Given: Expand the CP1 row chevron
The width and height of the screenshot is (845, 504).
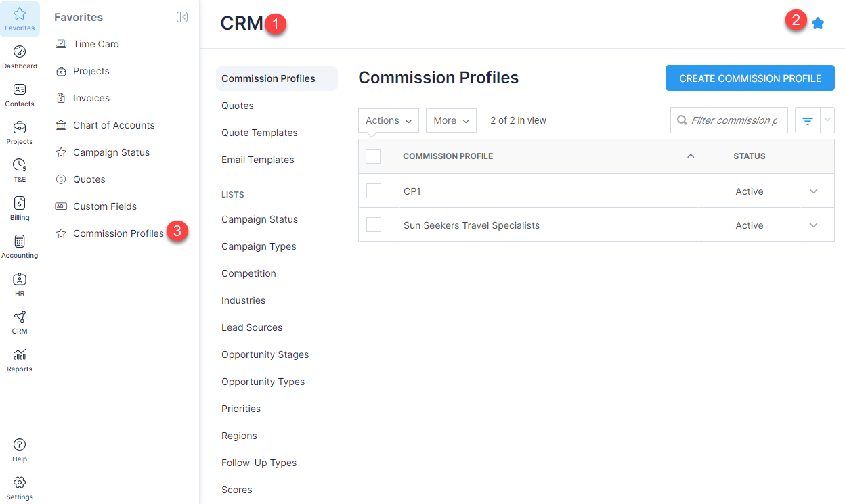Looking at the screenshot, I should [x=814, y=191].
